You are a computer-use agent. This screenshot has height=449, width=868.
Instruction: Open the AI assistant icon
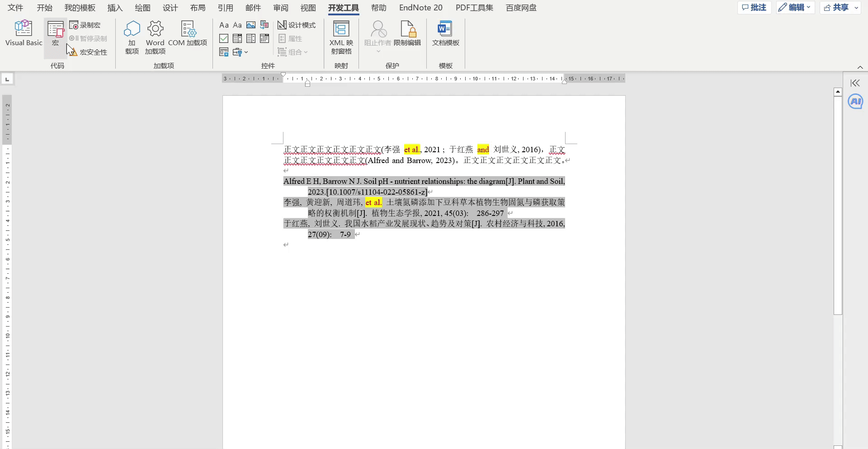tap(855, 102)
